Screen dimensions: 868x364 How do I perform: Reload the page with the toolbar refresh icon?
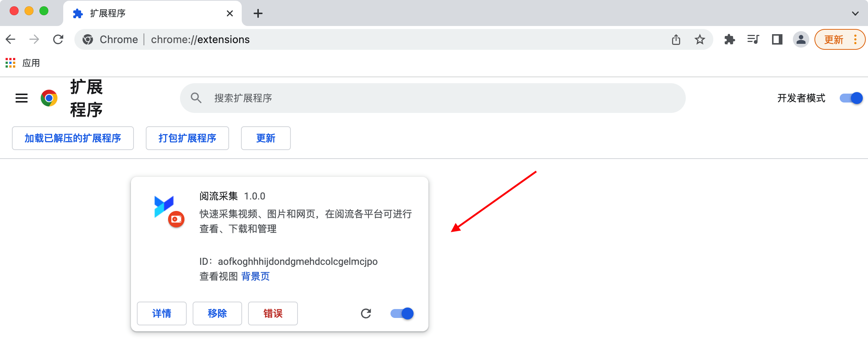(58, 39)
